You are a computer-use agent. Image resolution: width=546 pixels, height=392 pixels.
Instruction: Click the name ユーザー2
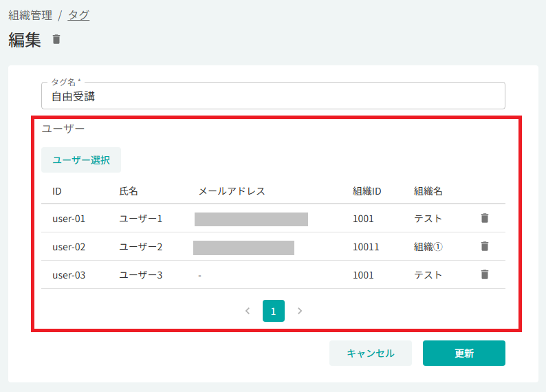pos(141,247)
